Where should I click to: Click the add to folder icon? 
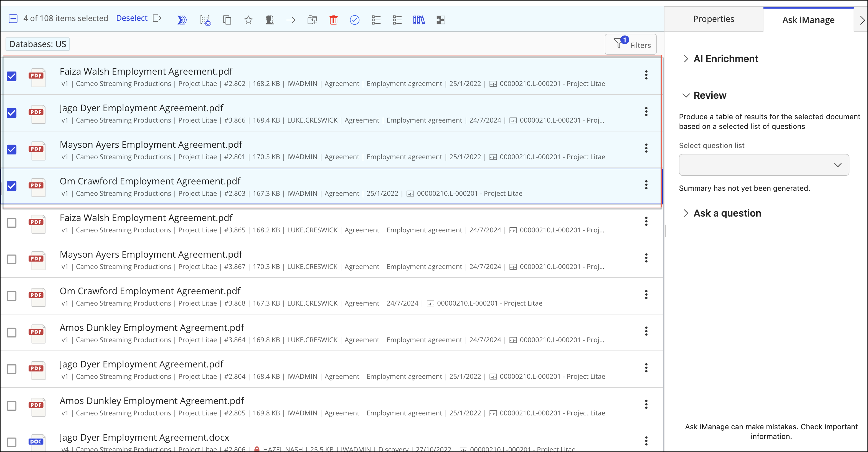(312, 20)
